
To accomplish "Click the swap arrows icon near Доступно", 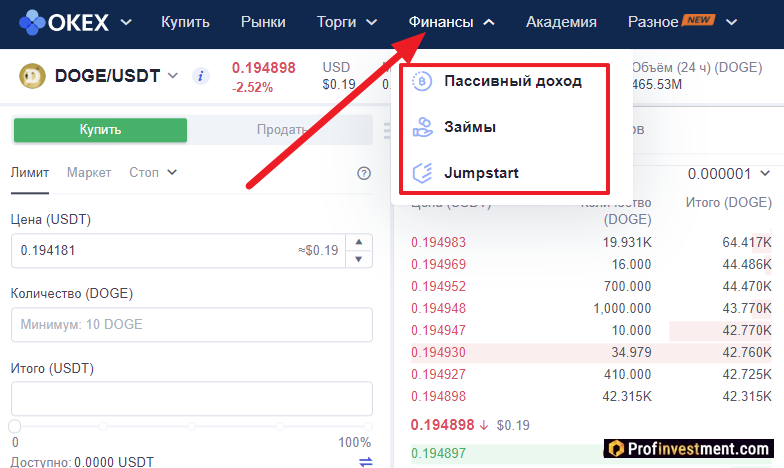I will tap(366, 462).
